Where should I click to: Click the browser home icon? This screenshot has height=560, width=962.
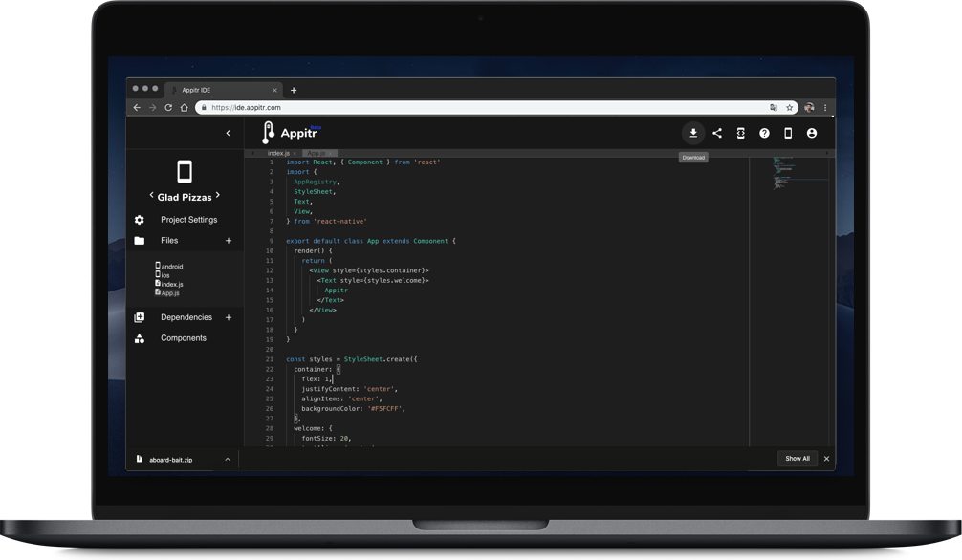click(x=184, y=107)
